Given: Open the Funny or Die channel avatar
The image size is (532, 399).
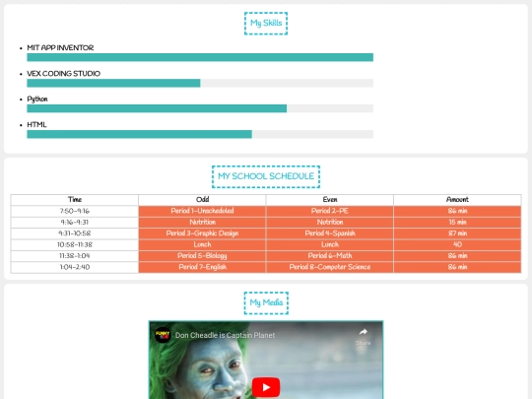Looking at the screenshot, I should (163, 335).
